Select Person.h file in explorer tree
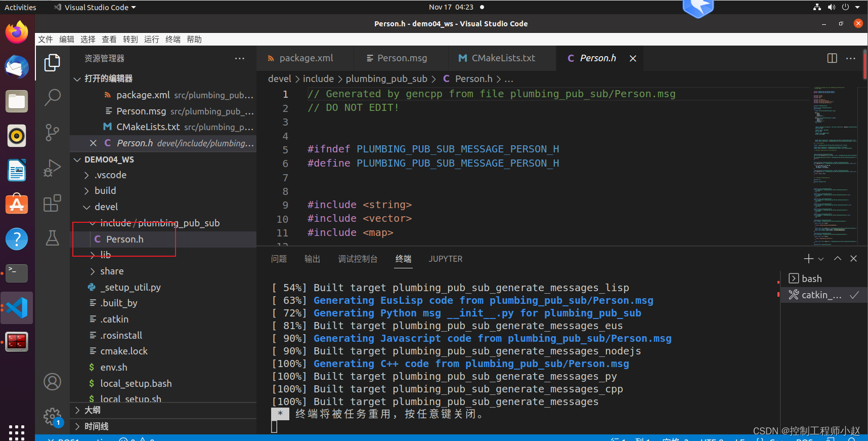The width and height of the screenshot is (868, 441). [163, 239]
